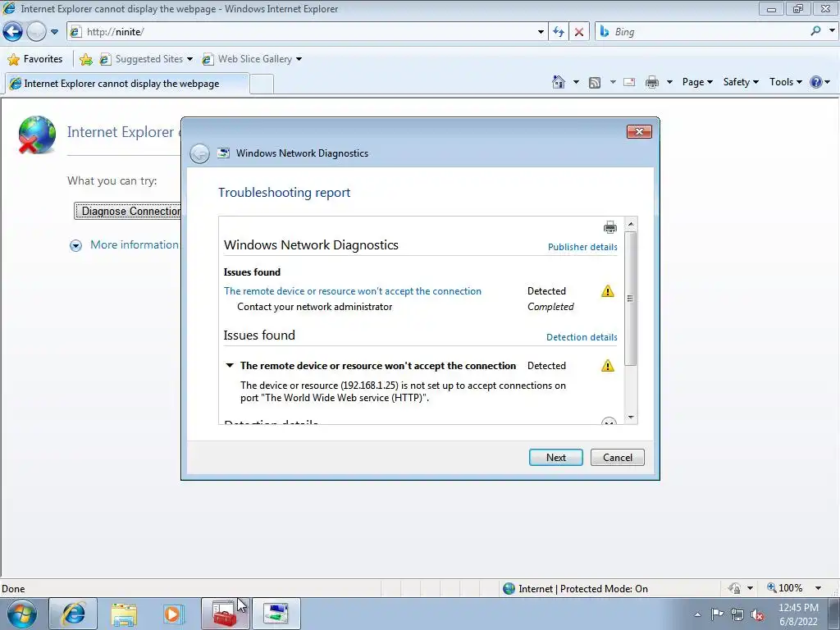Image resolution: width=840 pixels, height=630 pixels.
Task: Click the red Stop loading icon
Action: click(x=579, y=32)
